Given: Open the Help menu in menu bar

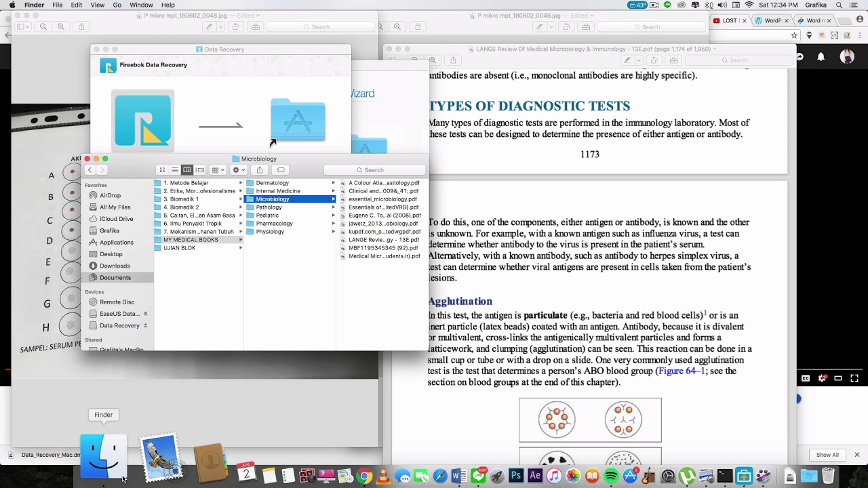Looking at the screenshot, I should coord(168,5).
